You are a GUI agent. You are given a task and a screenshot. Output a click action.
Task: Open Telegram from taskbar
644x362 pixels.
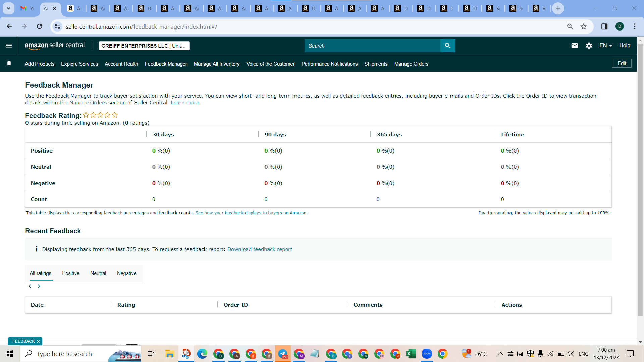(283, 354)
